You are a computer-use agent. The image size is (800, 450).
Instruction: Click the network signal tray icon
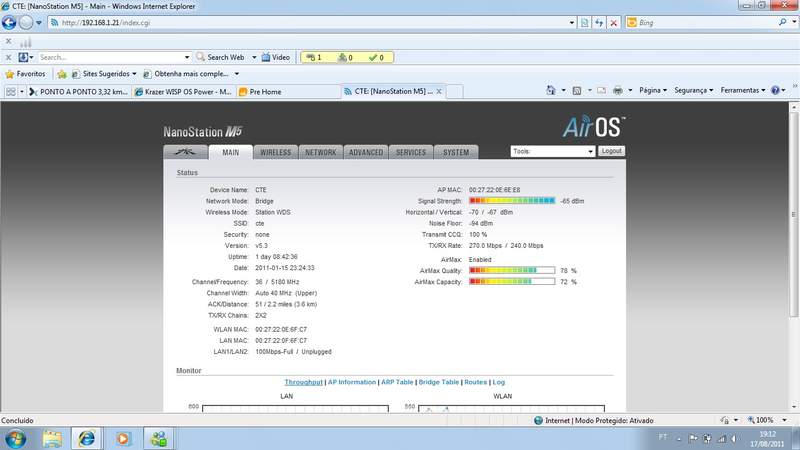(721, 438)
